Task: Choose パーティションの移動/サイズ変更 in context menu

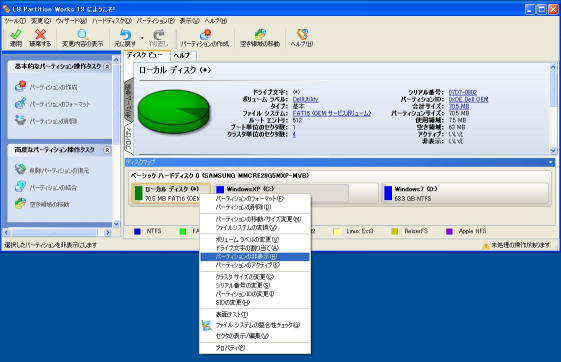Action: [x=255, y=219]
